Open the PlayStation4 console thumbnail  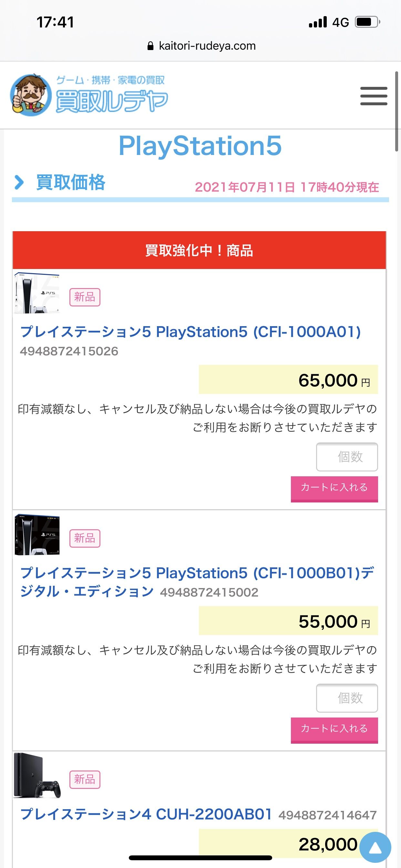pos(37,775)
